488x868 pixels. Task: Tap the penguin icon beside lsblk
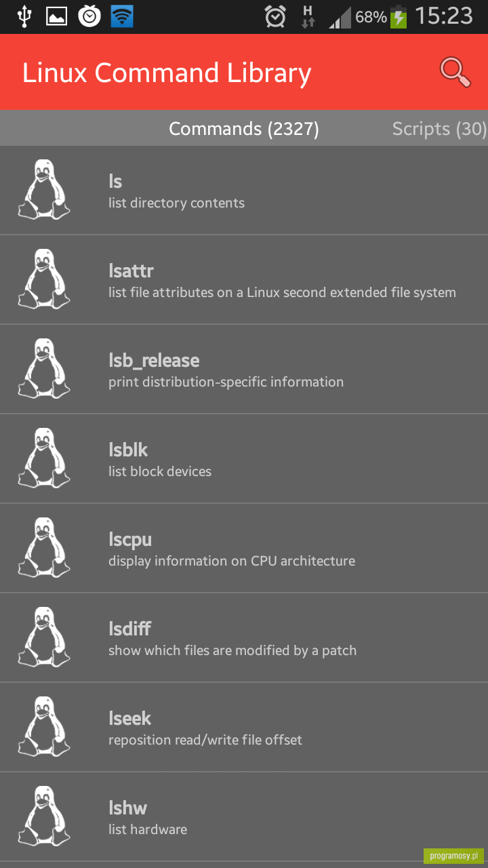click(x=44, y=458)
